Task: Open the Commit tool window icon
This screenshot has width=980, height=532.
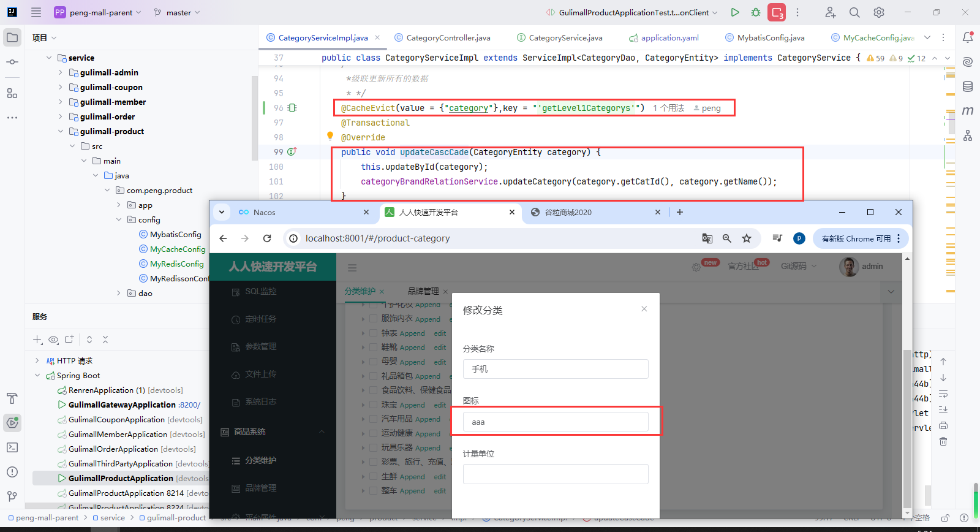Action: click(12, 62)
